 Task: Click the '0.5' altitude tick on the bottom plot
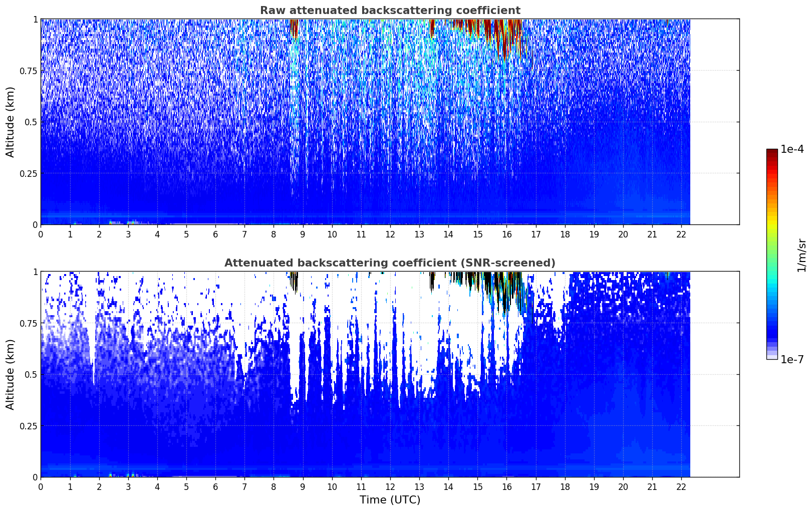coord(31,375)
